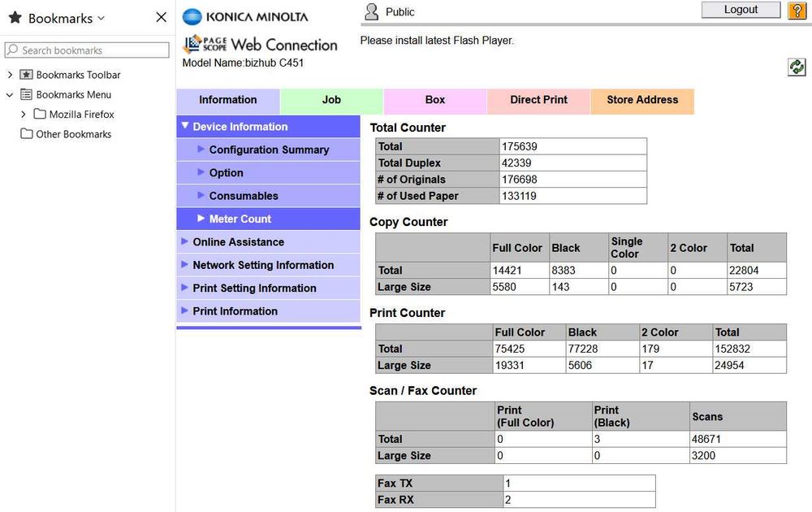The image size is (812, 512).
Task: Expand the Online Assistance section arrow
Action: point(184,241)
